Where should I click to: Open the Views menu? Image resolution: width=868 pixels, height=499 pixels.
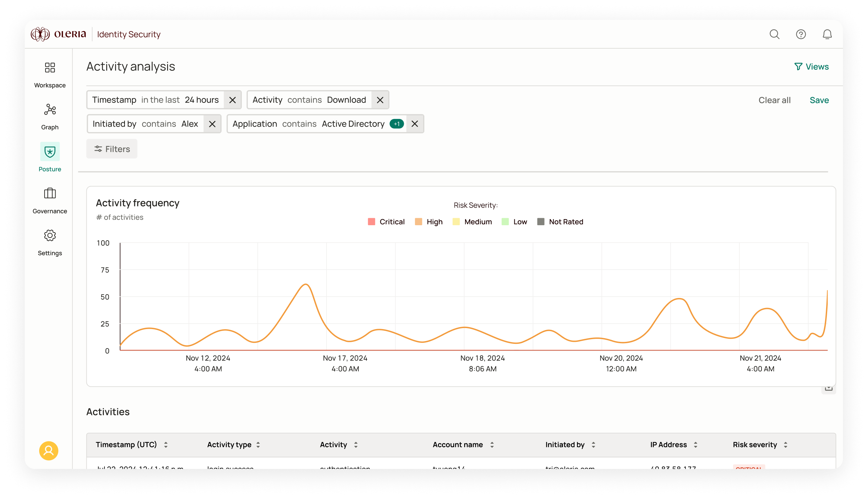tap(811, 66)
